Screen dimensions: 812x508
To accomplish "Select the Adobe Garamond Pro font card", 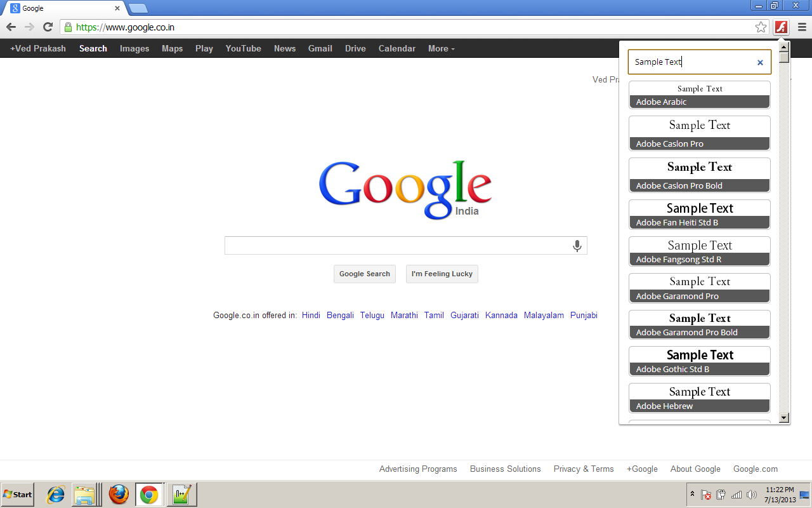I will [x=700, y=288].
